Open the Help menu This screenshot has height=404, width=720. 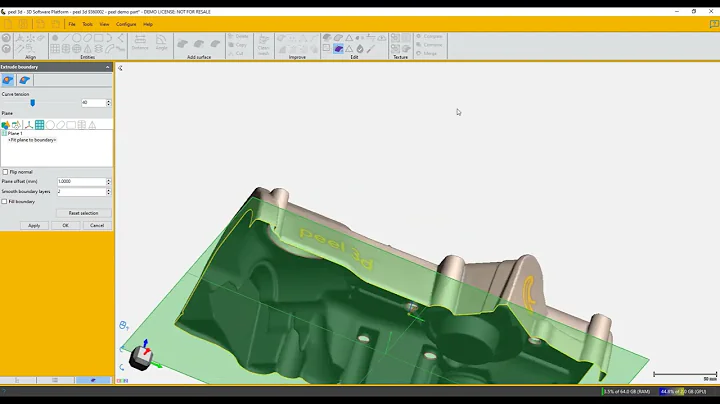[x=148, y=24]
